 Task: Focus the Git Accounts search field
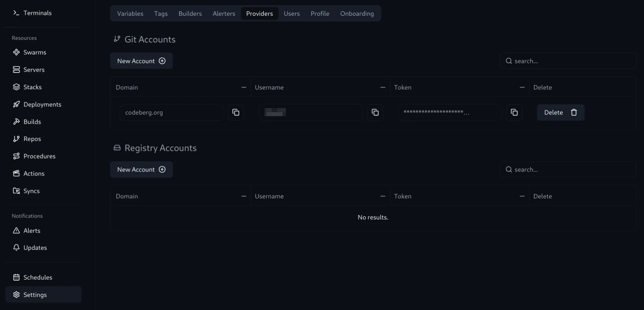(x=568, y=61)
